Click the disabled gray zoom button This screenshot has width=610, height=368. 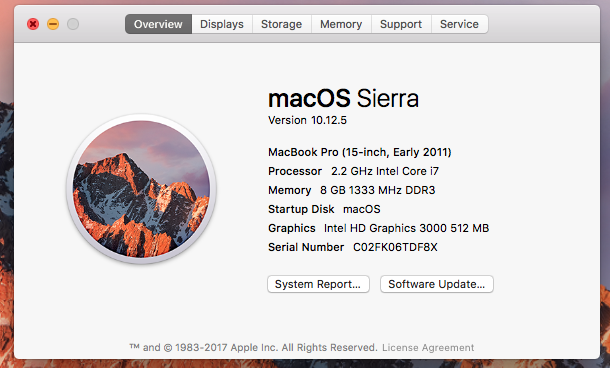pos(73,24)
